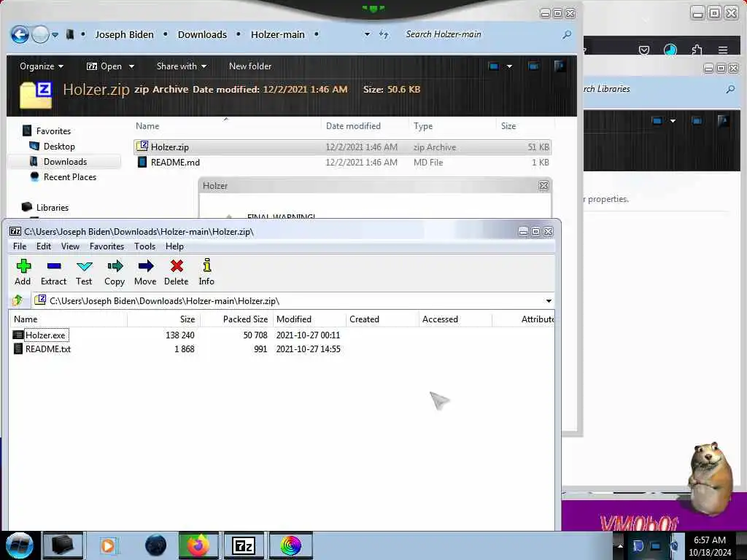This screenshot has height=560, width=747.
Task: Open the Tools menu in 7-Zip
Action: tap(144, 246)
